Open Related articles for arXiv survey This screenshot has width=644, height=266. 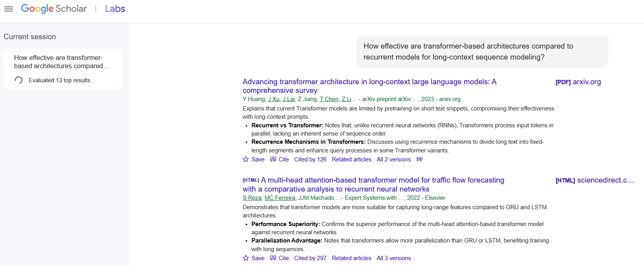(x=351, y=159)
